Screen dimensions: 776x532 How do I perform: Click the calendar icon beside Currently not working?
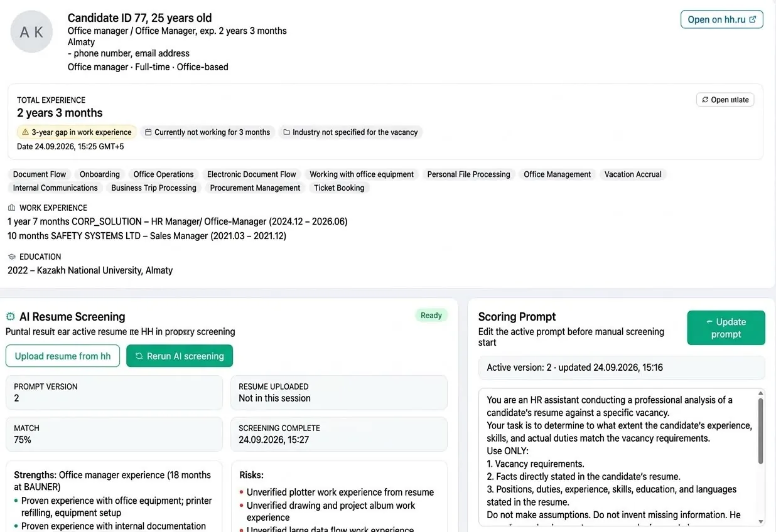pyautogui.click(x=148, y=132)
